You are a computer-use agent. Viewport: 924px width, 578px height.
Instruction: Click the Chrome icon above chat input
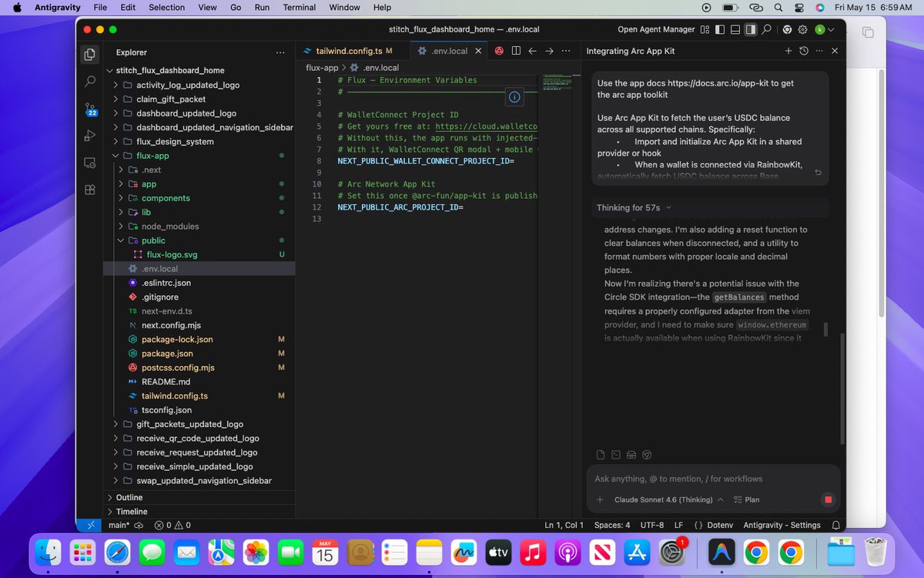click(647, 454)
